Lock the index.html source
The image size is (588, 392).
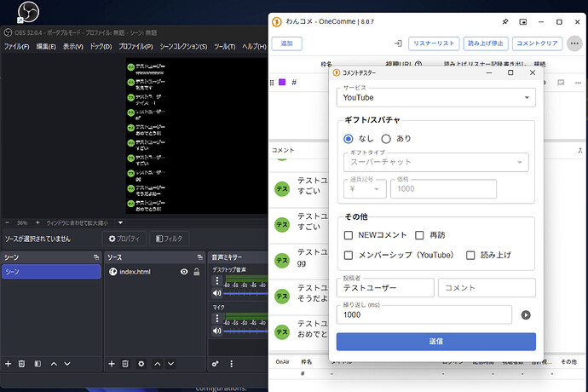coord(197,272)
